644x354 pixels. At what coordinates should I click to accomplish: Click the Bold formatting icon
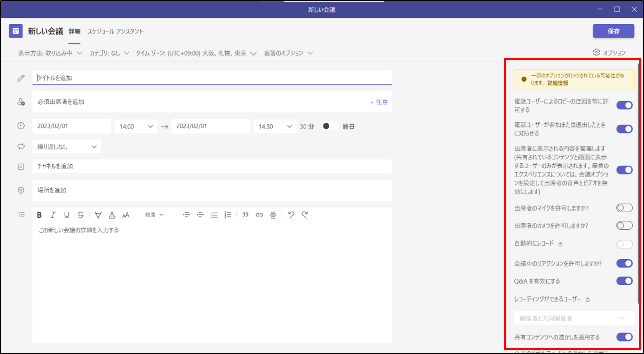click(39, 215)
